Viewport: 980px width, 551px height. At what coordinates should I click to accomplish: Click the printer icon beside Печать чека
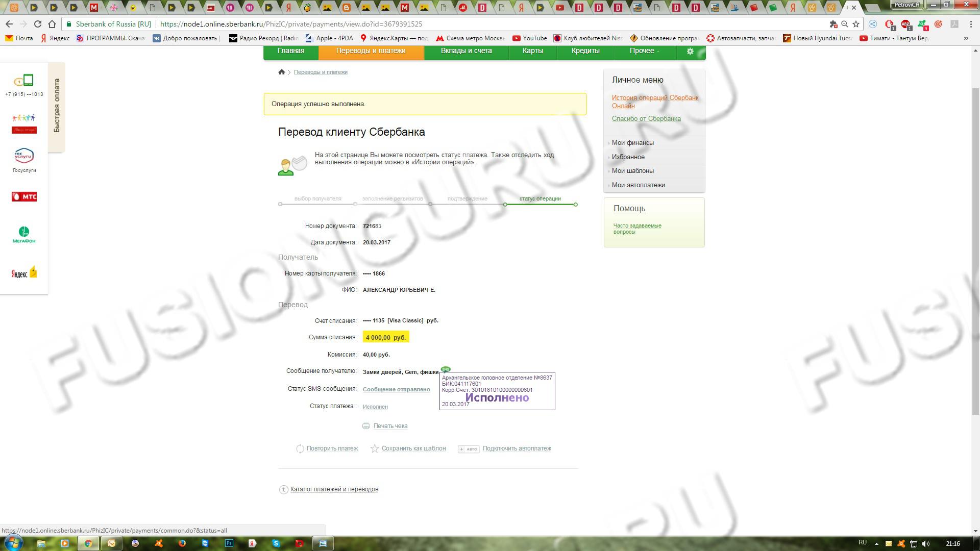tap(366, 426)
